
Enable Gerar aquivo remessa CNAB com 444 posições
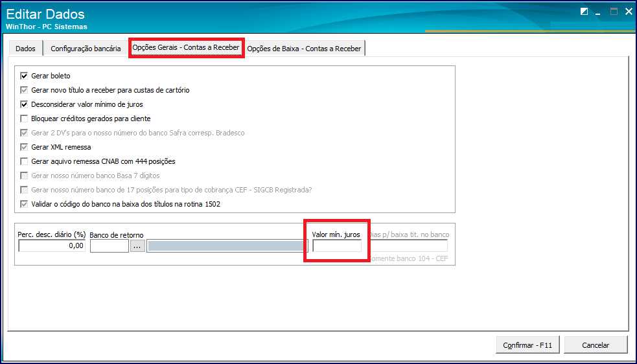pos(24,161)
